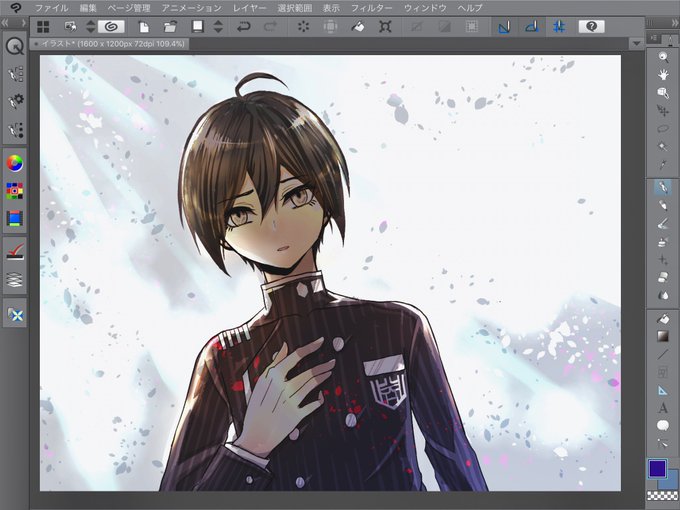Open the Brush Size palette icon

(x=16, y=130)
